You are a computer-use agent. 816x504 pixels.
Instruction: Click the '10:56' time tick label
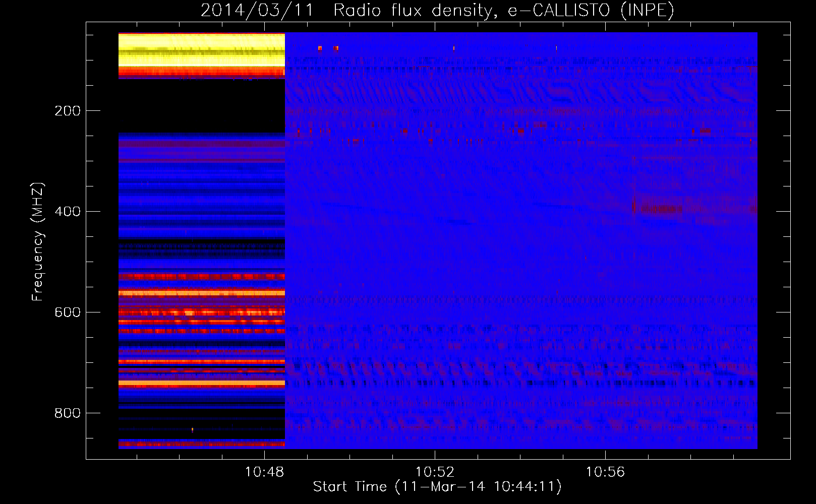pyautogui.click(x=605, y=472)
